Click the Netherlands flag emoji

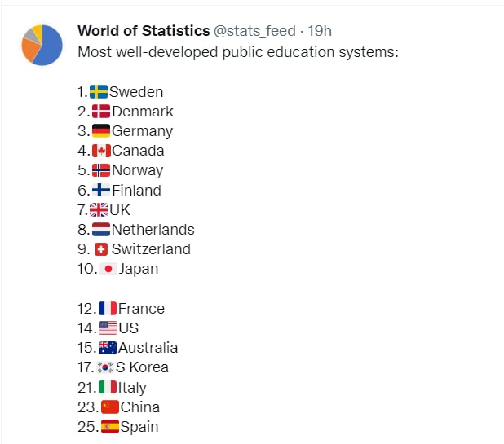[x=101, y=230]
